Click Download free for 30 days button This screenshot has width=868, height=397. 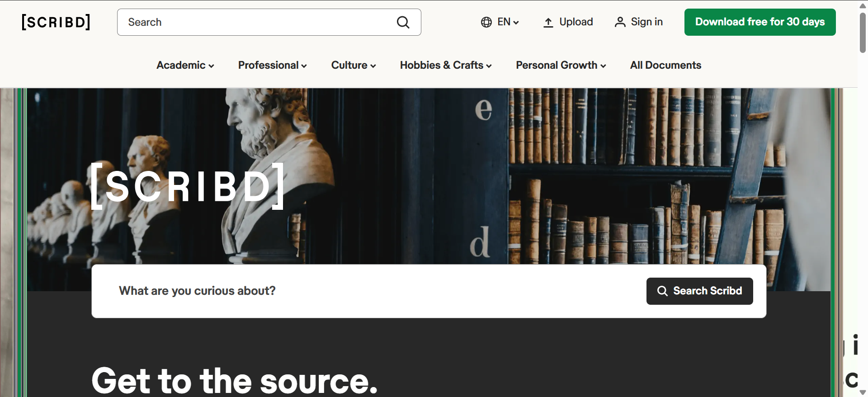click(x=760, y=22)
